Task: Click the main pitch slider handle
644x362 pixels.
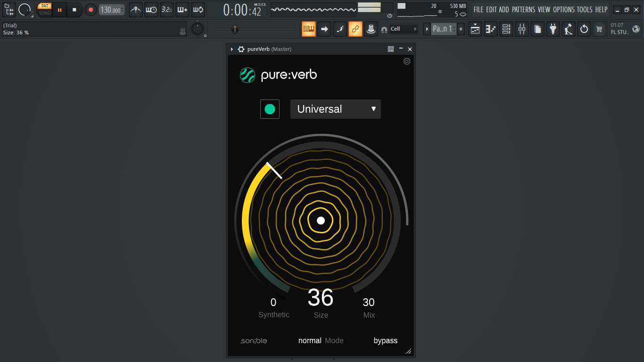Action: pos(235,29)
